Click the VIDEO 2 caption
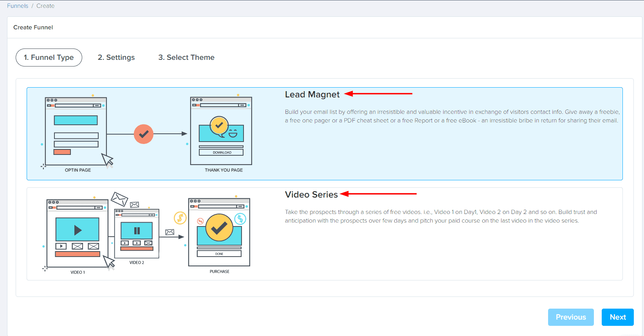The width and height of the screenshot is (644, 336). point(137,262)
